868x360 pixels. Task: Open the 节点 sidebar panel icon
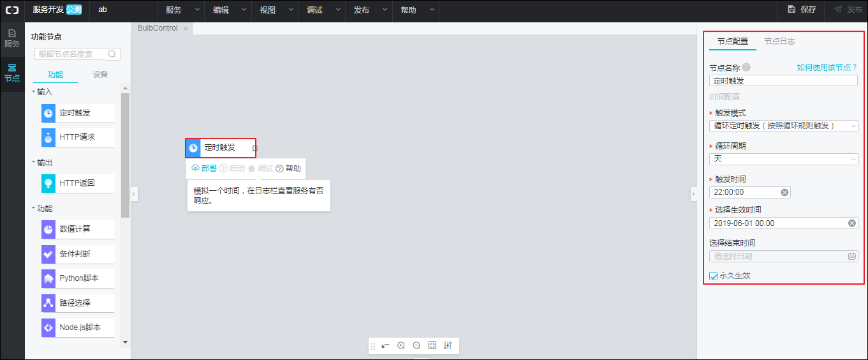12,73
